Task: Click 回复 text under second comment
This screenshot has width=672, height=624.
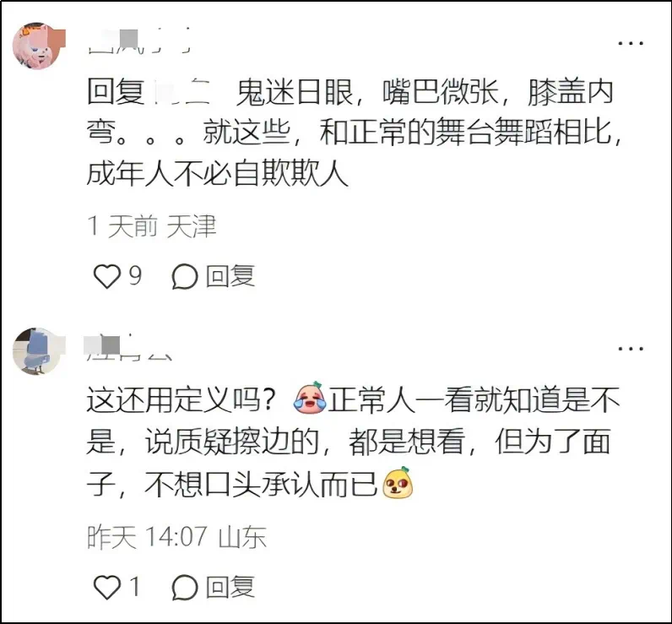Action: [x=230, y=587]
